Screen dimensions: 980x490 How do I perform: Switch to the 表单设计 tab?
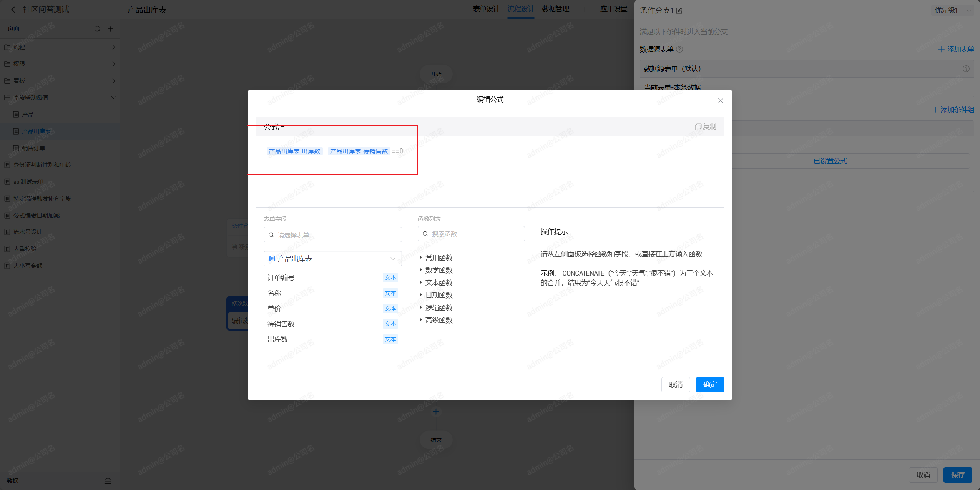[x=486, y=9]
